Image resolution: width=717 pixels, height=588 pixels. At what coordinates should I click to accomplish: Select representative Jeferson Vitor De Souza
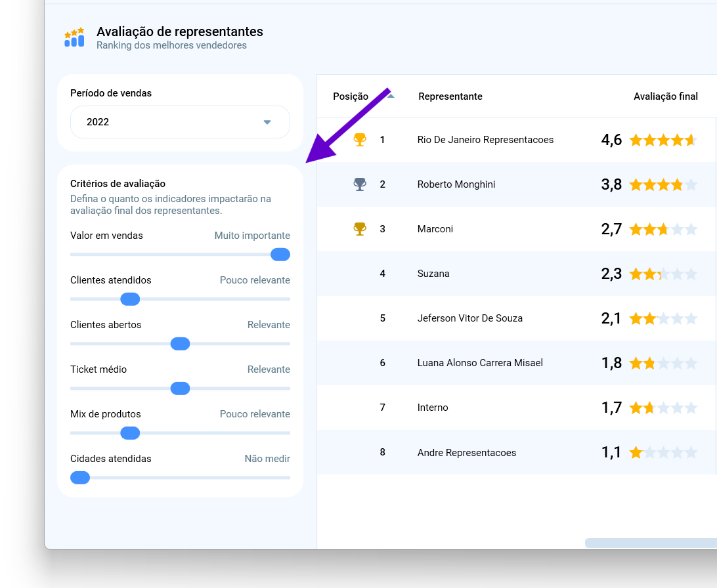click(x=470, y=318)
